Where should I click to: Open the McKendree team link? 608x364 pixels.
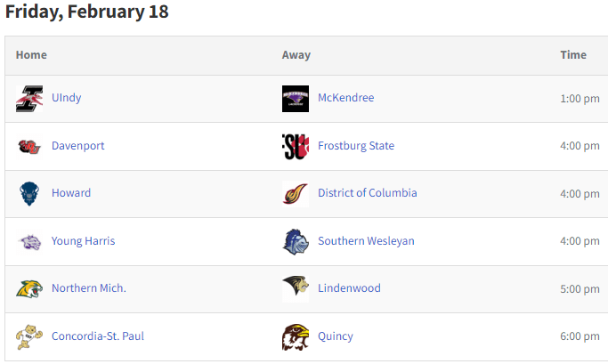[x=346, y=98]
